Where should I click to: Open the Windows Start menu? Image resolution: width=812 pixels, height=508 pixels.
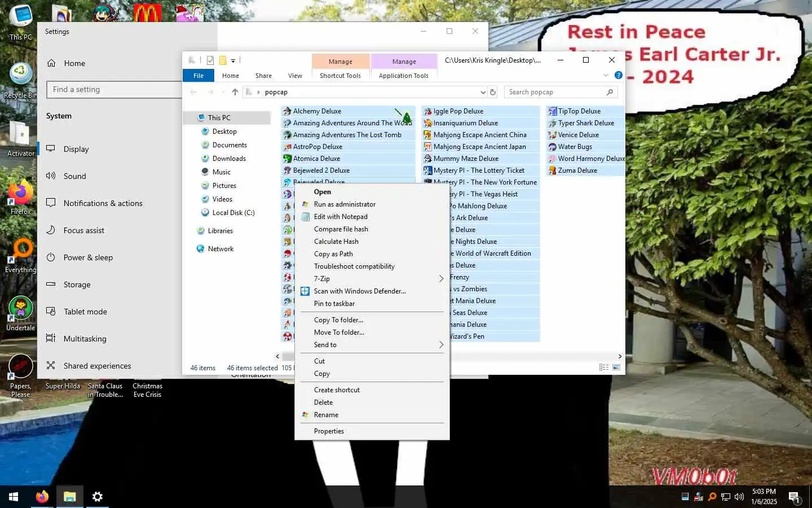[14, 497]
